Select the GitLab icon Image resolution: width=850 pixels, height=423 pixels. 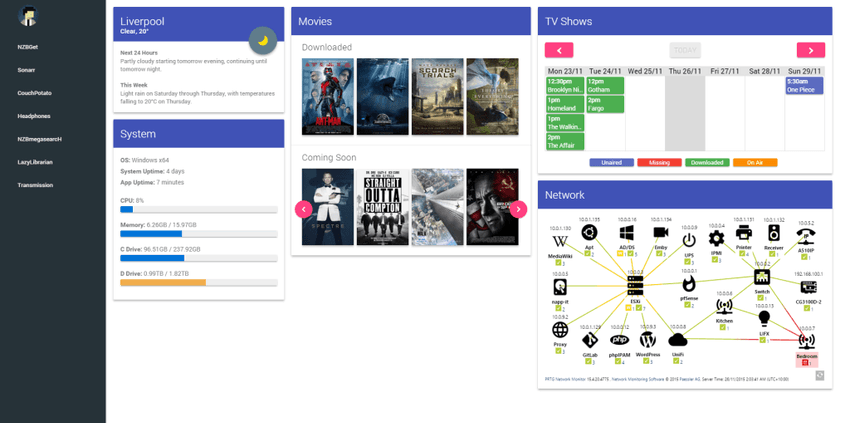tap(590, 340)
